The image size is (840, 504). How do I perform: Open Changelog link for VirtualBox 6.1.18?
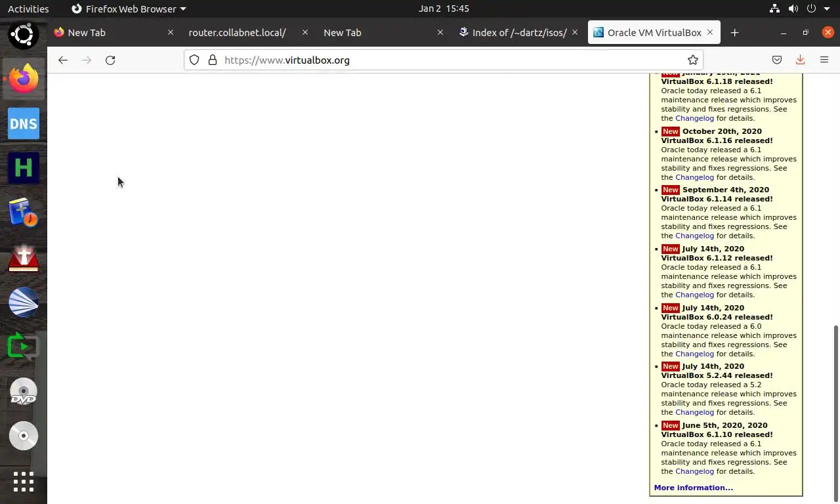(694, 118)
